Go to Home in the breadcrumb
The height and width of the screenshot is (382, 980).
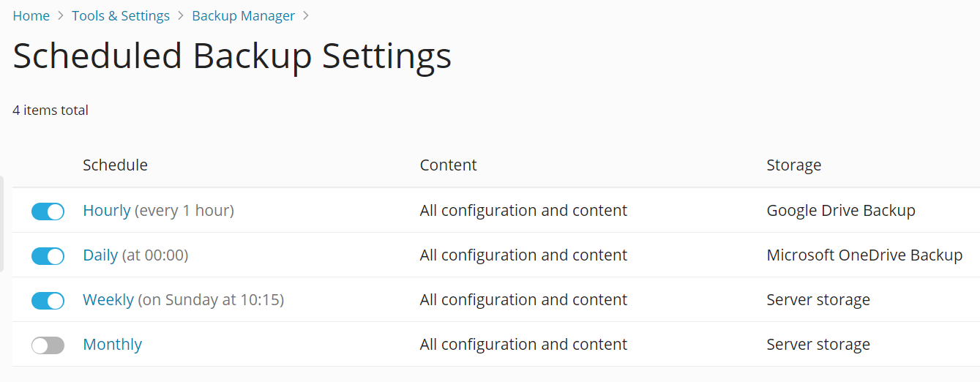(31, 15)
